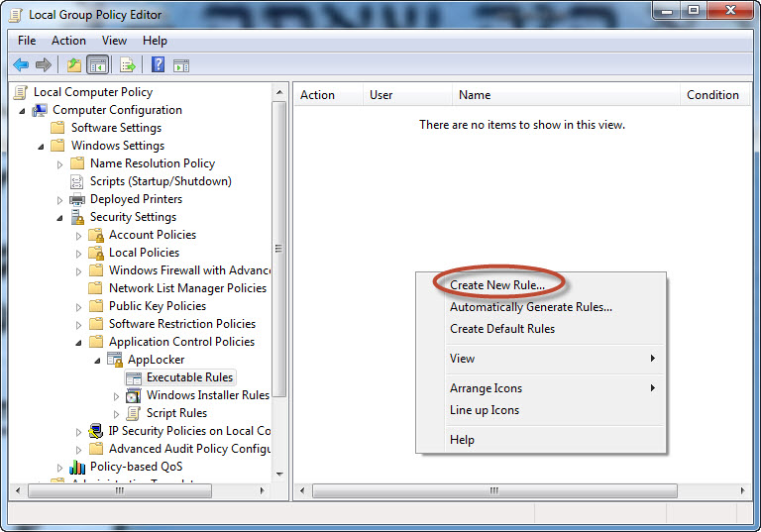The image size is (761, 532).
Task: Collapse the Security Settings node
Action: (x=59, y=218)
